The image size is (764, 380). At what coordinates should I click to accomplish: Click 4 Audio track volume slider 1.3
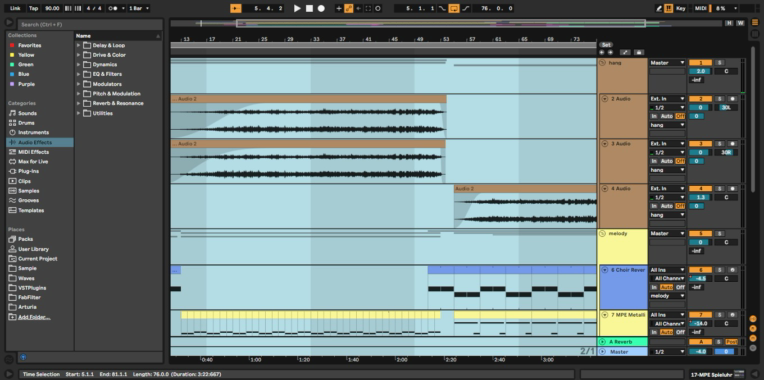pyautogui.click(x=700, y=197)
